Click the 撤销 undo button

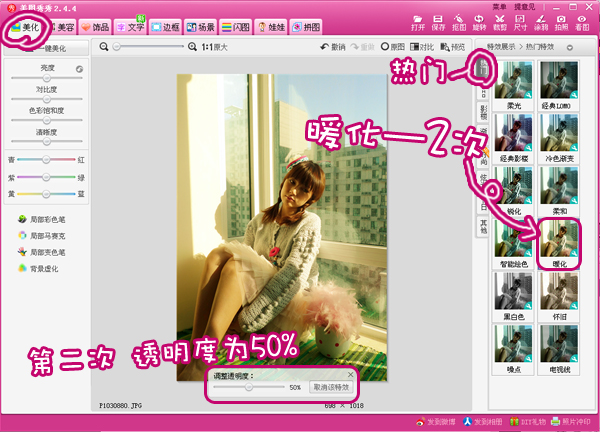pyautogui.click(x=335, y=47)
